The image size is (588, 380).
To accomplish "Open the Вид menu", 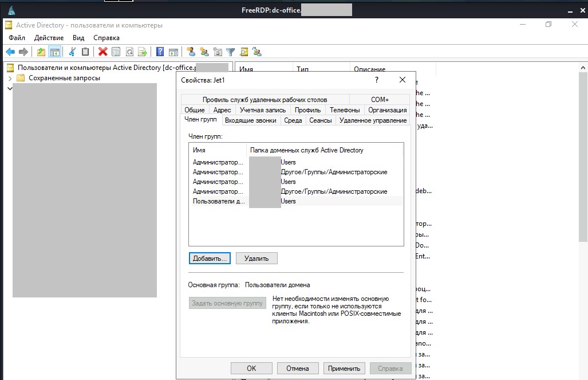I will pyautogui.click(x=78, y=38).
